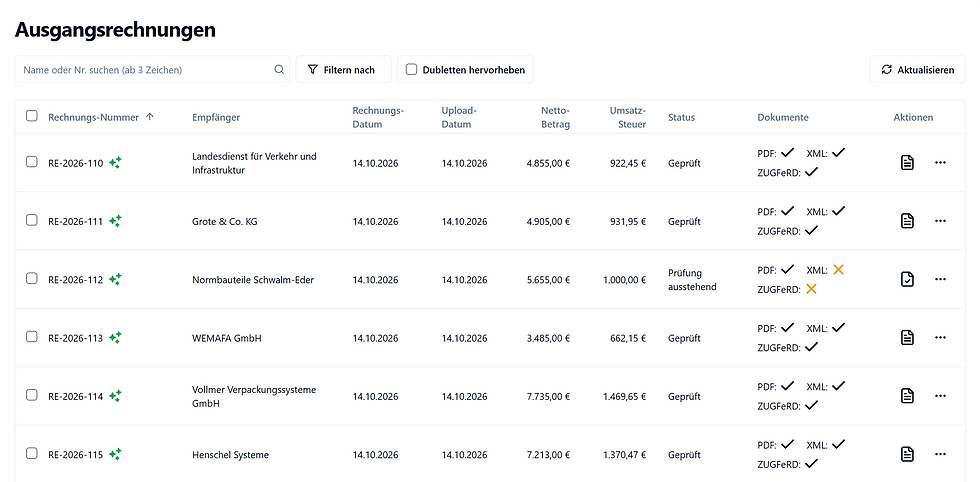Tick the select-all checkbox in table header

31,116
